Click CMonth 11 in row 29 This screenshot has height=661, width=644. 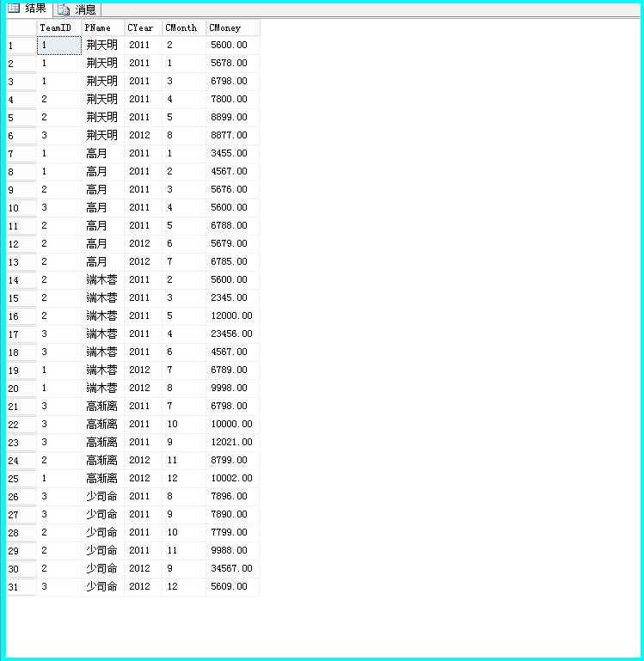pos(173,551)
